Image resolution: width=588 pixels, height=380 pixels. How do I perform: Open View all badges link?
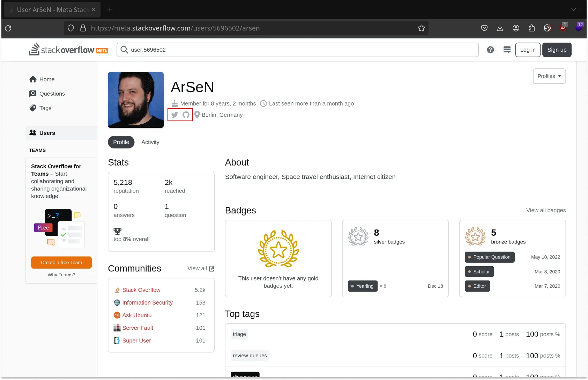pyautogui.click(x=546, y=210)
